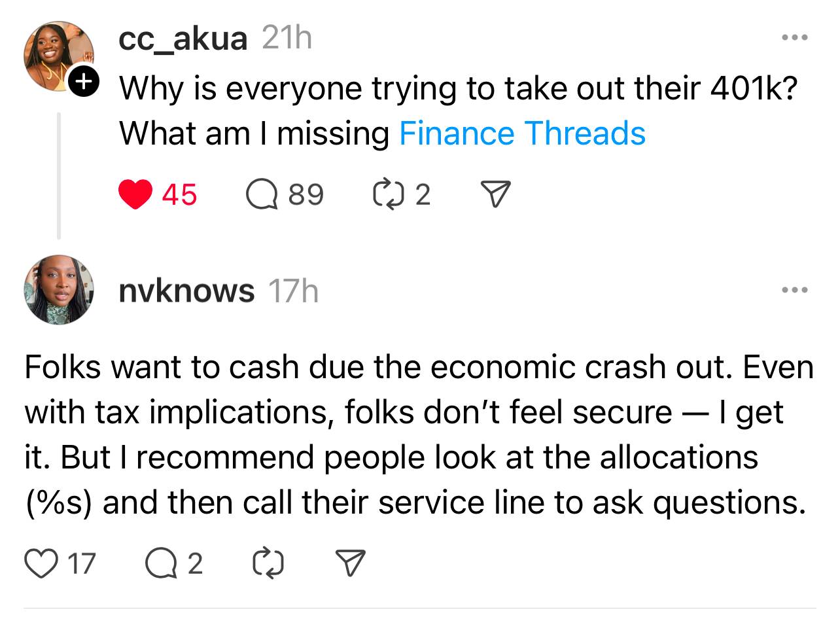Open replies to nvknows's comment
The height and width of the screenshot is (617, 840).
coord(175,563)
